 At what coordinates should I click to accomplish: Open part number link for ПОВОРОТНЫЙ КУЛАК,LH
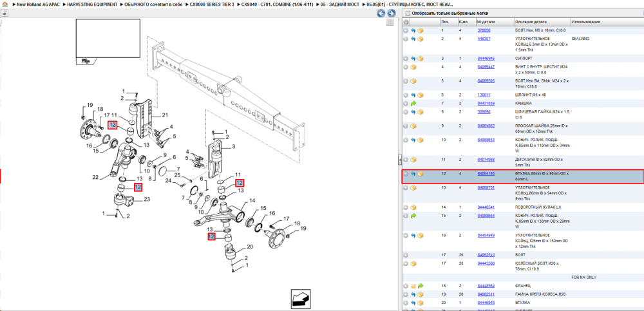coord(486,207)
